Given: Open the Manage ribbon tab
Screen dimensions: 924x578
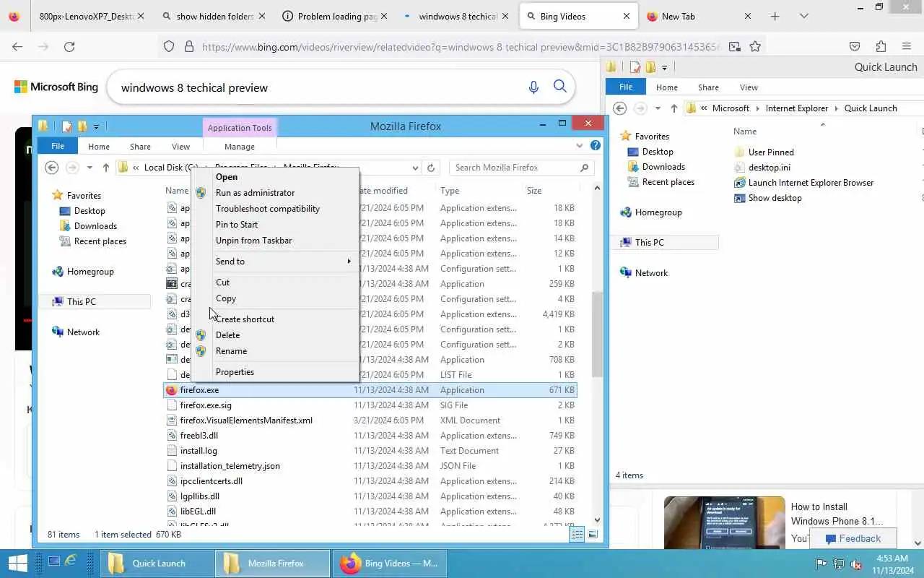Looking at the screenshot, I should [x=239, y=147].
